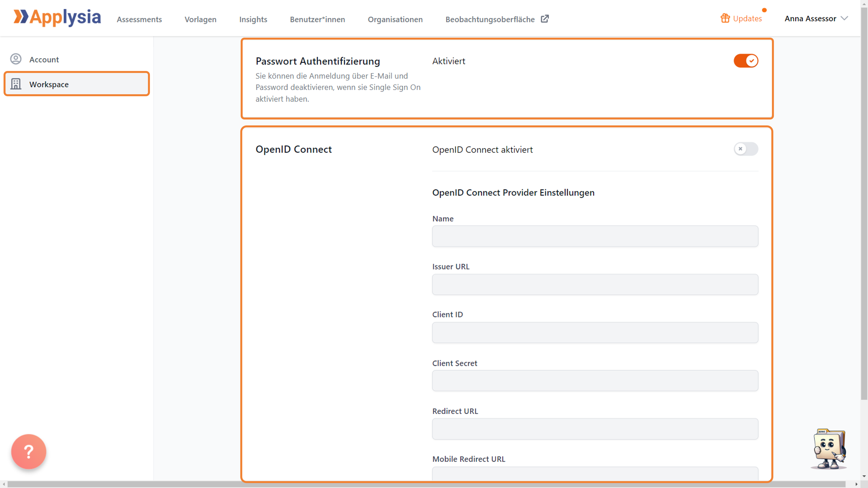The image size is (868, 488).
Task: Click the Workspace building icon
Action: click(16, 84)
